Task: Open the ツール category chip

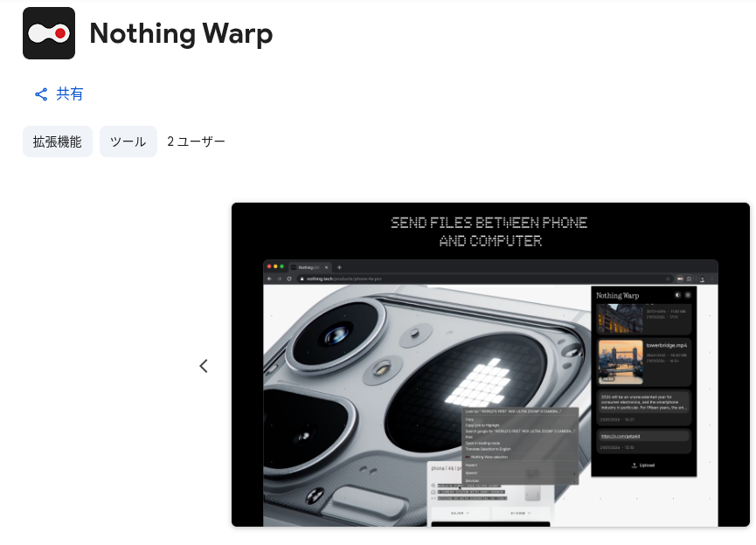Action: 128,141
